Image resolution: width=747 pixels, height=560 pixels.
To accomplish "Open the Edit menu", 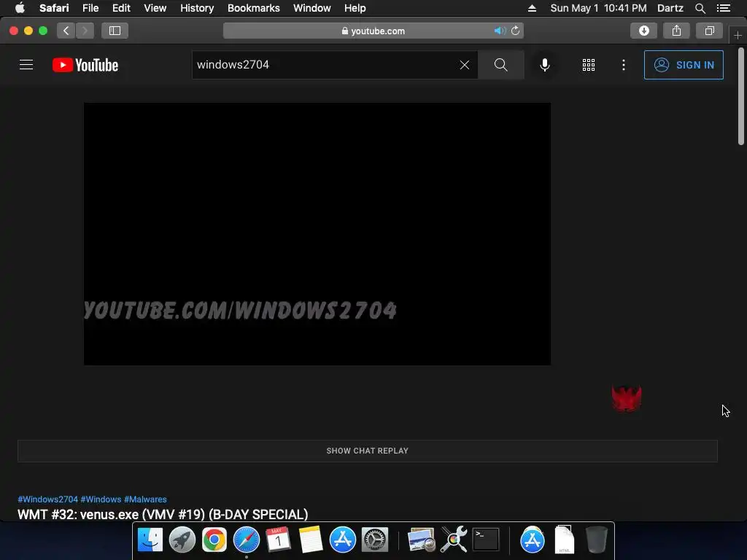I will [x=121, y=8].
